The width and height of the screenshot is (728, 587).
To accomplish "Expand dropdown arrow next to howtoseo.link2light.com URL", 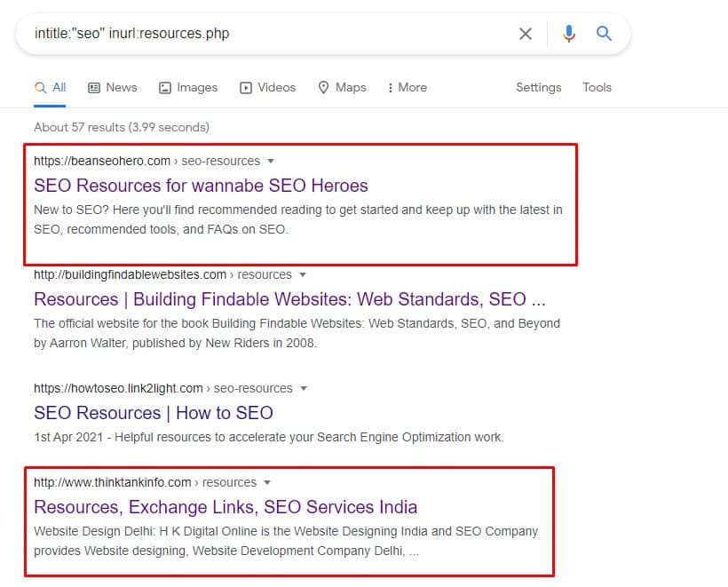I will pyautogui.click(x=304, y=388).
